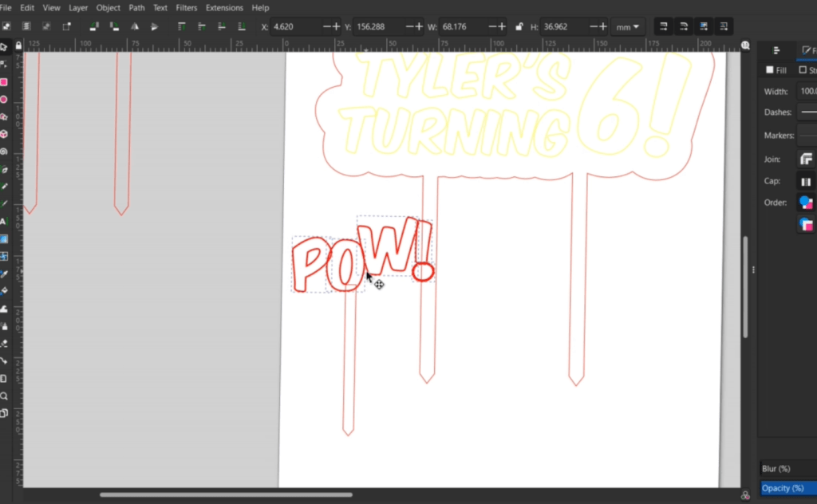This screenshot has width=817, height=504.
Task: Click the flip horizontal icon
Action: click(x=135, y=26)
